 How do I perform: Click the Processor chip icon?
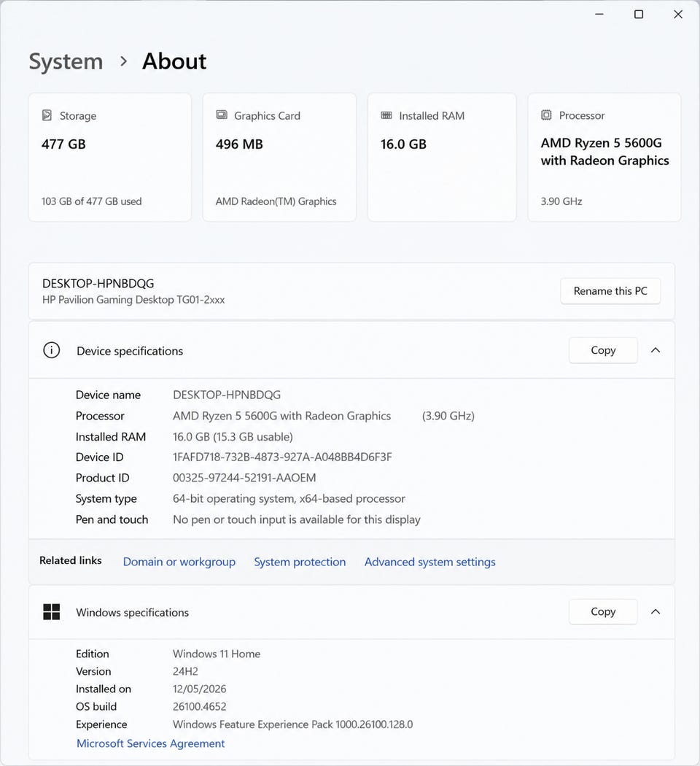[x=546, y=115]
